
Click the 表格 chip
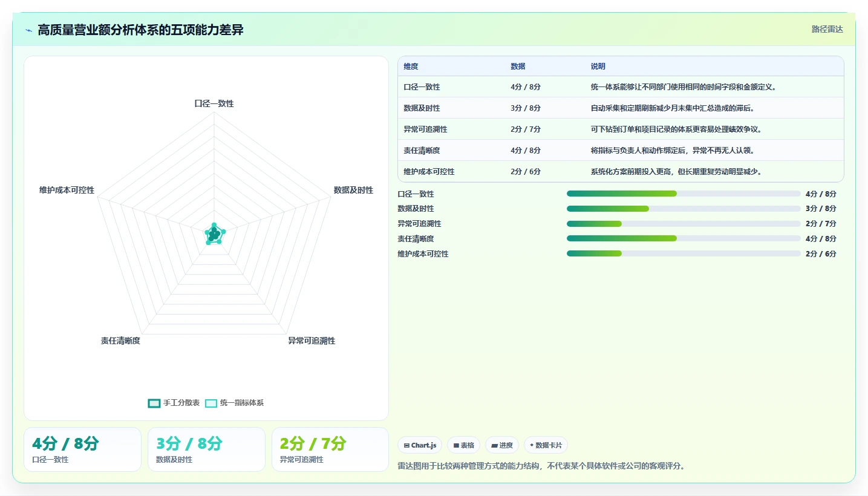[x=463, y=445]
